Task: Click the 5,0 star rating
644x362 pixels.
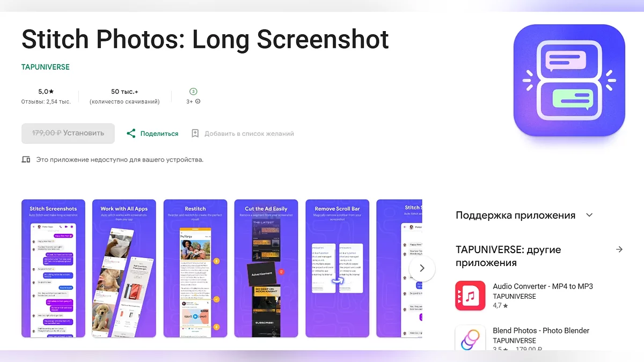Action: click(46, 92)
